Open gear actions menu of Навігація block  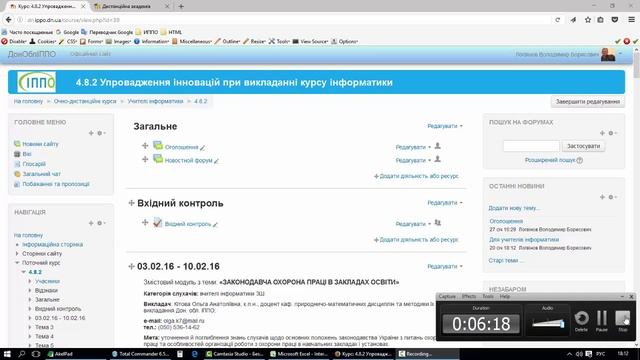(x=101, y=223)
